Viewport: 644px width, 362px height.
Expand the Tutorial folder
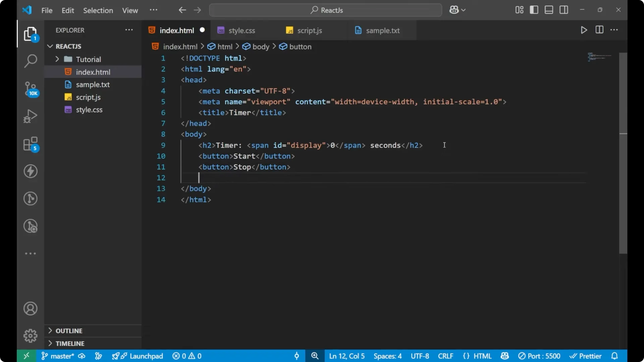coord(57,59)
